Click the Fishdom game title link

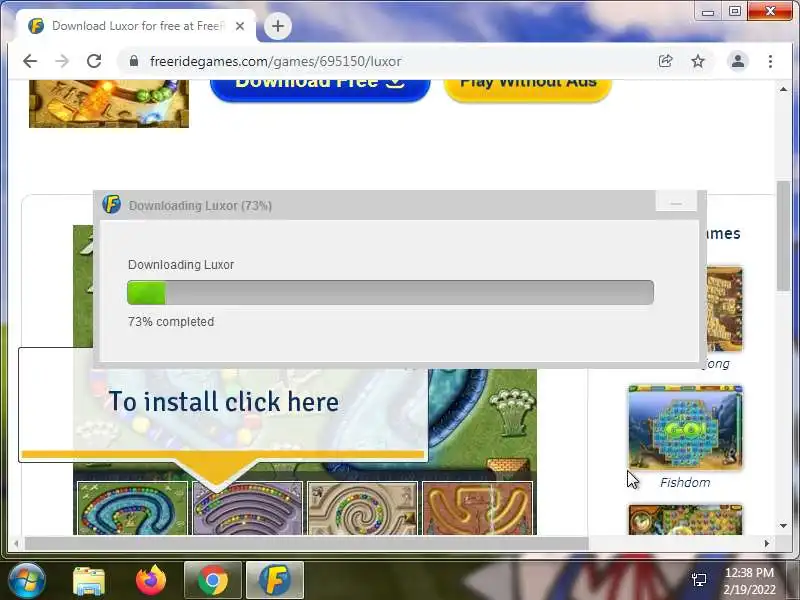(685, 483)
